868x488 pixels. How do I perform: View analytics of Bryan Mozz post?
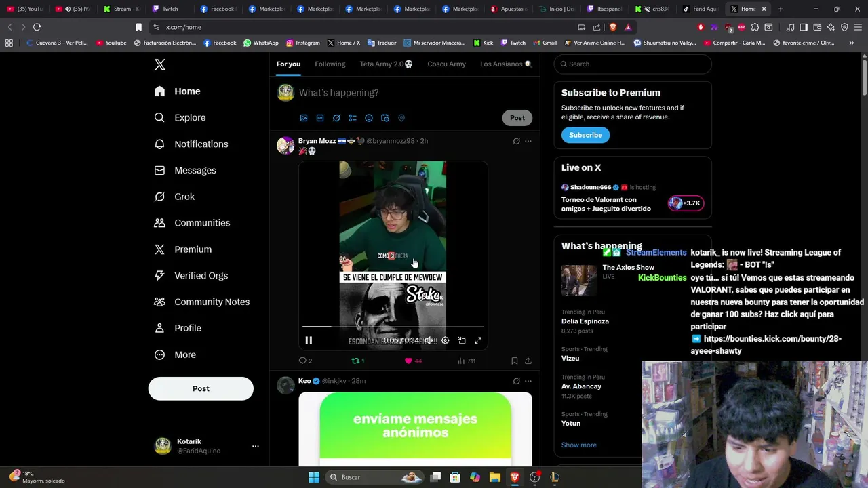[x=467, y=361]
